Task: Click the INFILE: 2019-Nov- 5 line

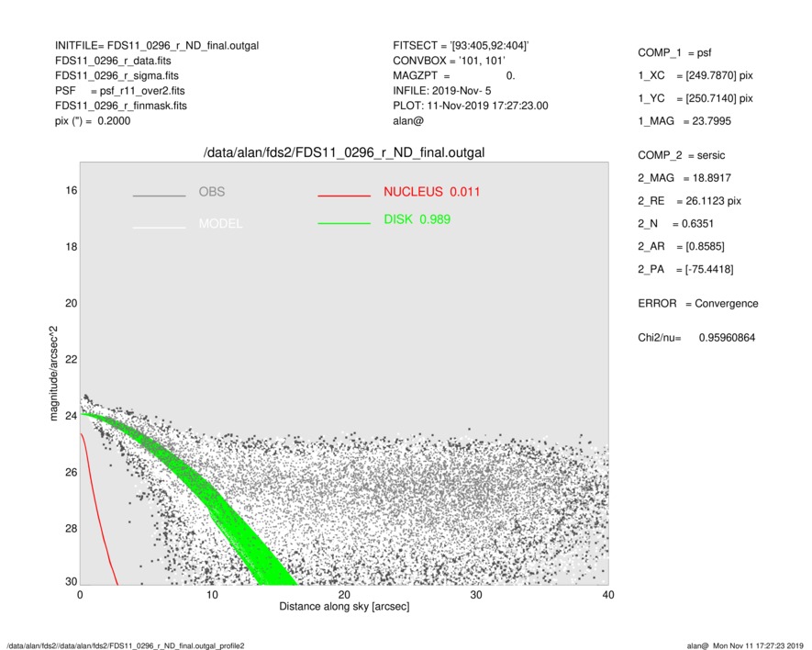Action: [441, 91]
